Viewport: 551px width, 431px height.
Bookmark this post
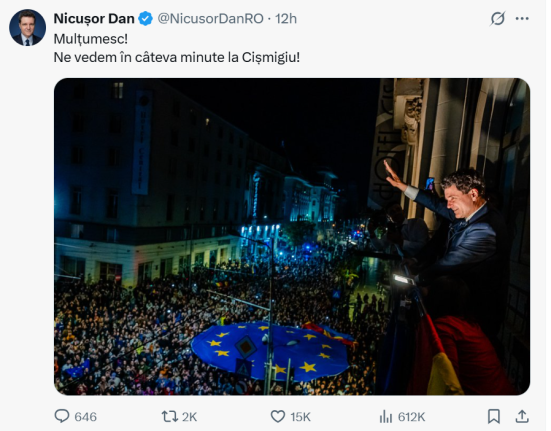tap(494, 417)
